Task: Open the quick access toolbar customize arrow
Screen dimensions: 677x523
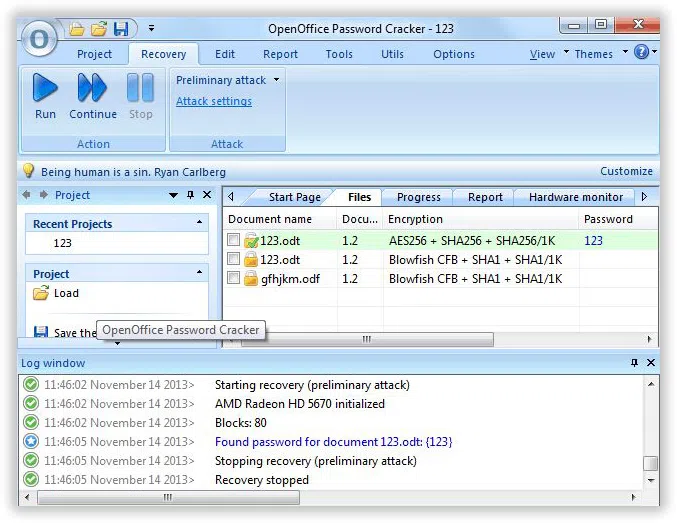Action: (151, 29)
